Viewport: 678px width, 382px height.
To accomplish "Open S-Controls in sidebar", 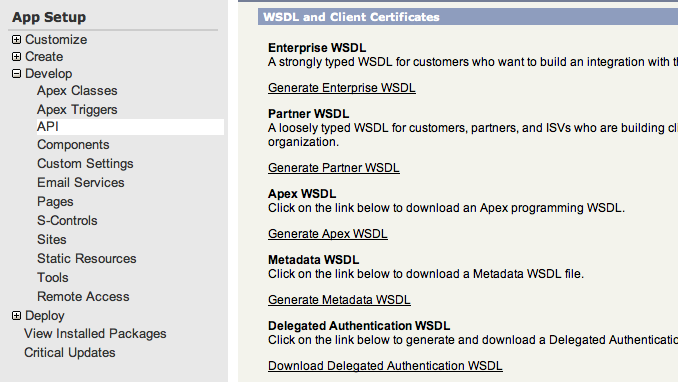I will coord(67,221).
